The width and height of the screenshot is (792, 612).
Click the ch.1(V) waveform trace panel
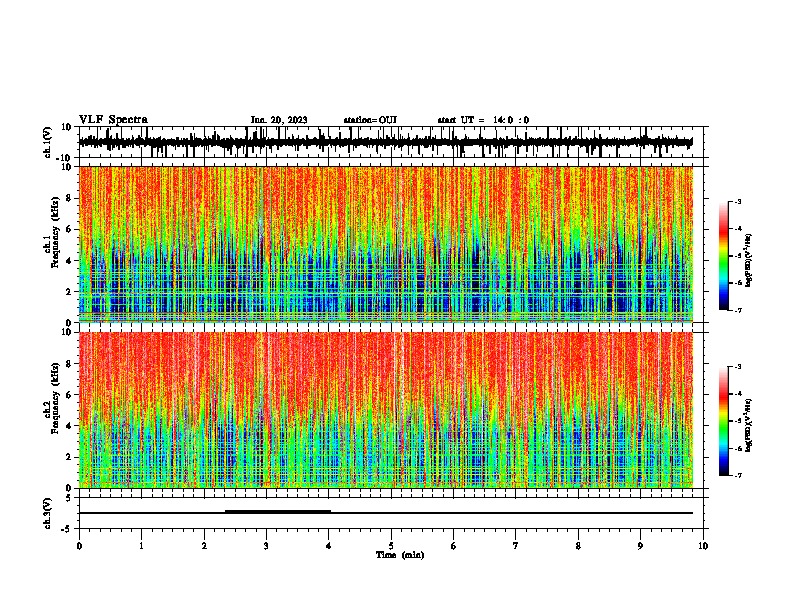pyautogui.click(x=391, y=142)
